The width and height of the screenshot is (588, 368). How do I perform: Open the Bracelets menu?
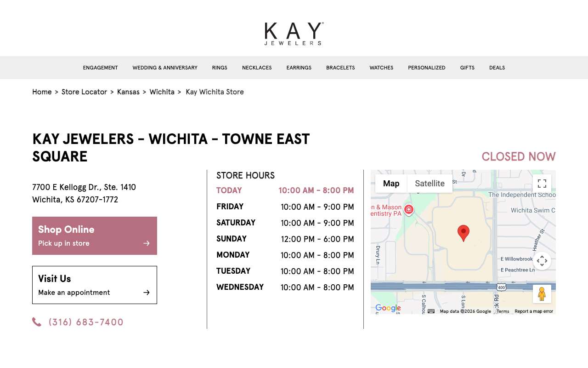click(340, 68)
